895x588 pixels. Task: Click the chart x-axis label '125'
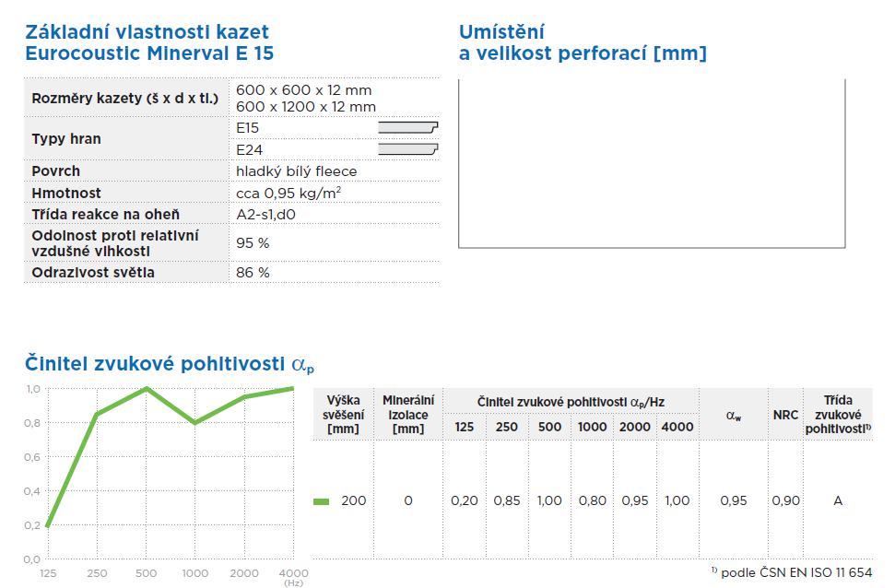[x=48, y=573]
